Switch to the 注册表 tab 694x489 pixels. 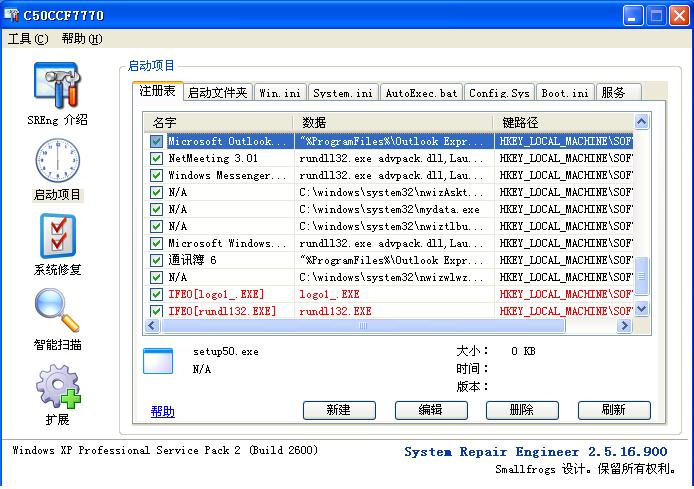(x=158, y=91)
